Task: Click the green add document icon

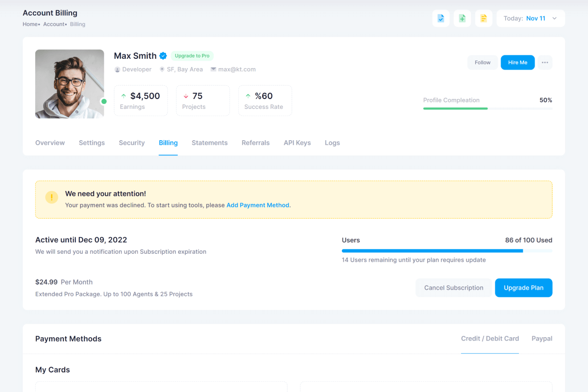Action: click(x=462, y=19)
